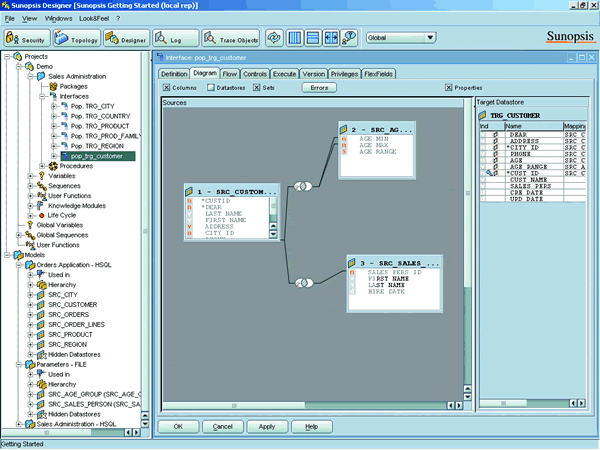Click the Knowledge Modules icon
This screenshot has width=600, height=450.
coord(40,206)
